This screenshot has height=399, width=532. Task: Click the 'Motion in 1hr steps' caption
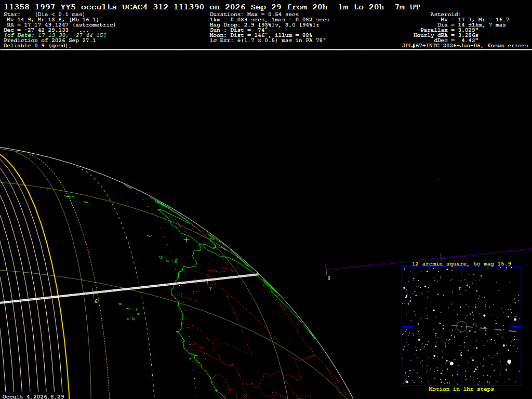(461, 389)
